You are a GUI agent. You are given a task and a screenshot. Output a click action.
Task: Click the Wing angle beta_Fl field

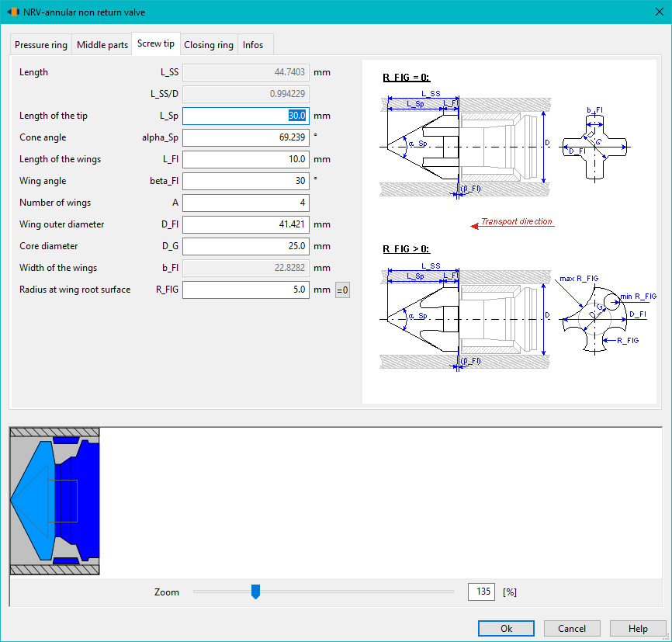pyautogui.click(x=245, y=181)
